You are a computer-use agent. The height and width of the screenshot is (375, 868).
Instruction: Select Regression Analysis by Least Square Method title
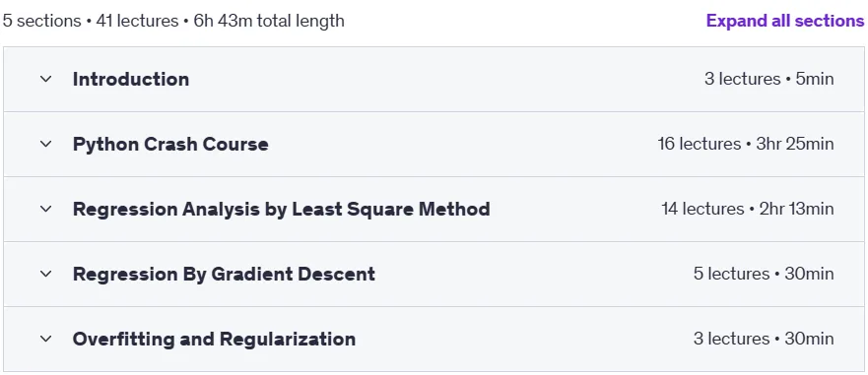[x=281, y=209]
